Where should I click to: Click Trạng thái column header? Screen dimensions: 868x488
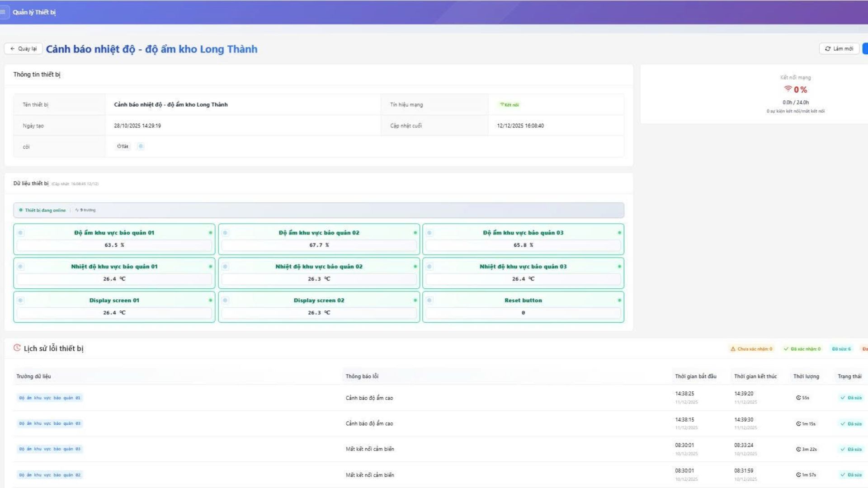pos(849,376)
